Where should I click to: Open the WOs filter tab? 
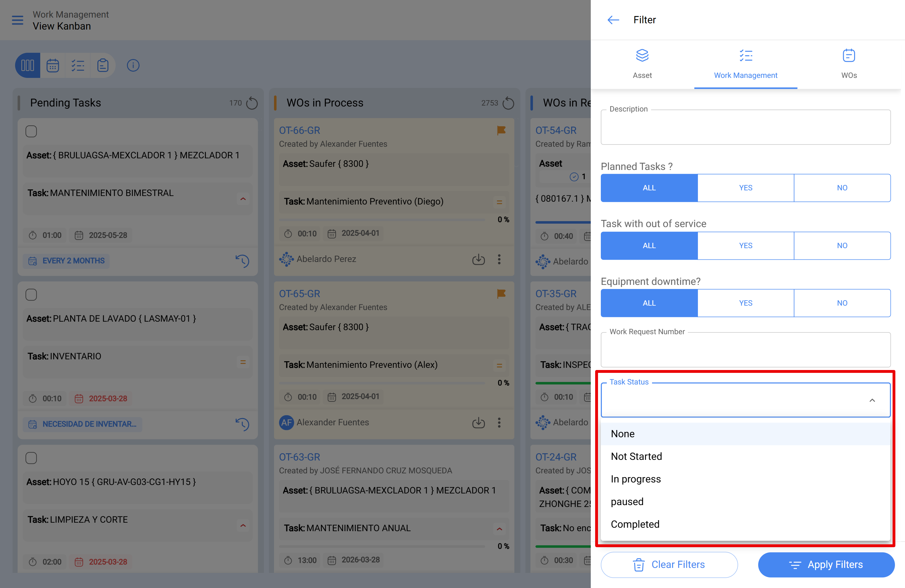coord(849,64)
